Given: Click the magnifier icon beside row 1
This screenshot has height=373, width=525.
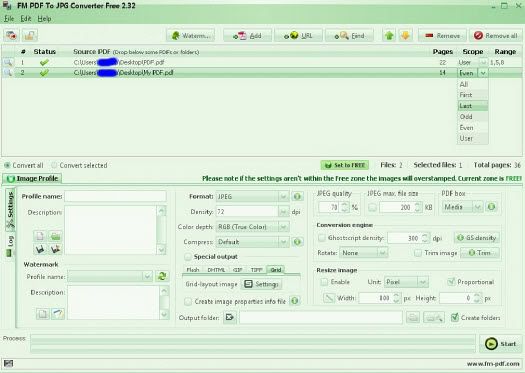Looking at the screenshot, I should pos(8,62).
